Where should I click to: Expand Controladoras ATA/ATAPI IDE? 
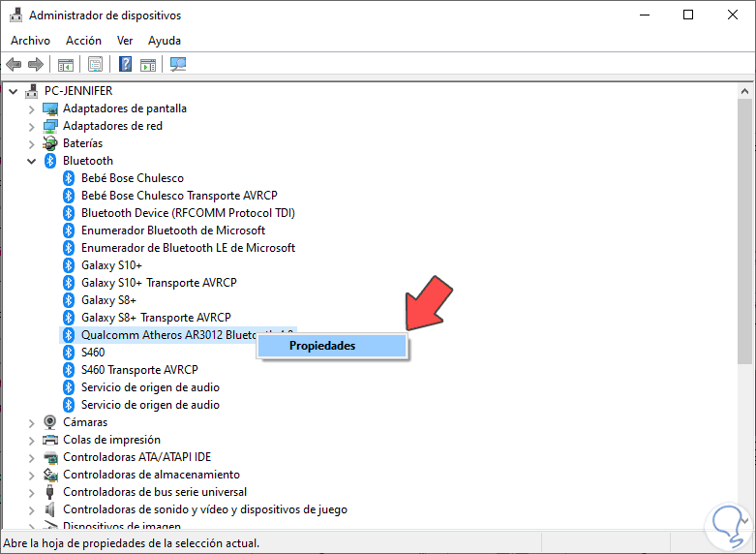click(x=31, y=457)
